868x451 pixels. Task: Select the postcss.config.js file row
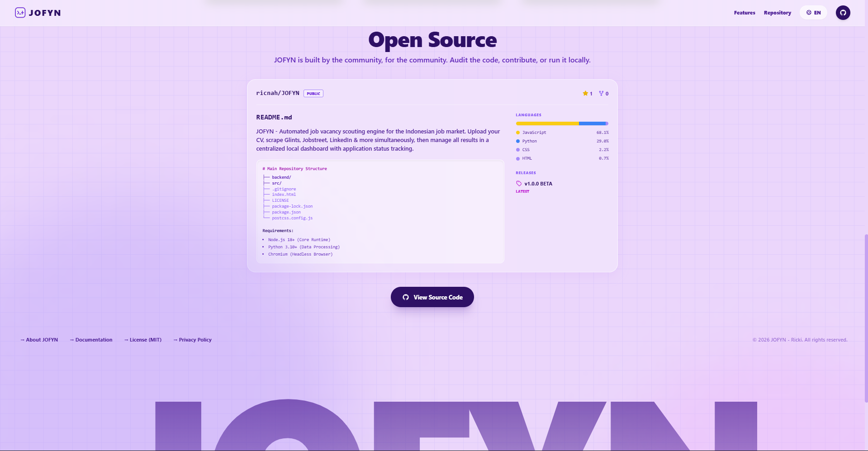(288, 218)
